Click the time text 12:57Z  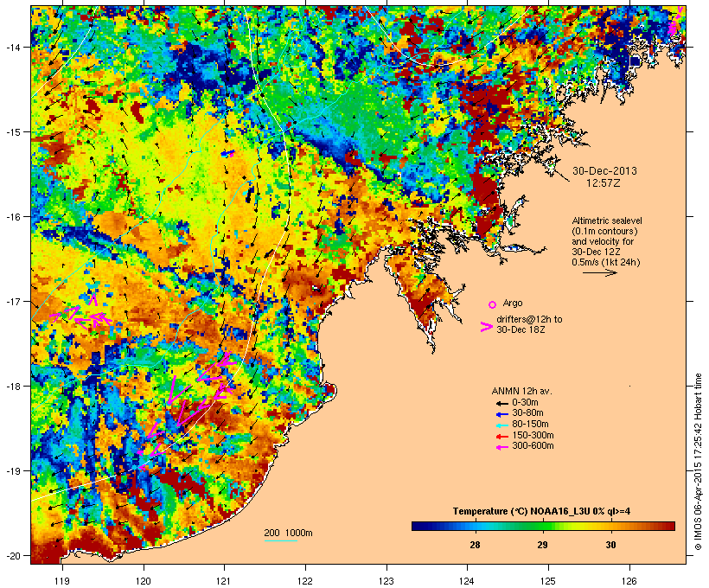pyautogui.click(x=603, y=183)
